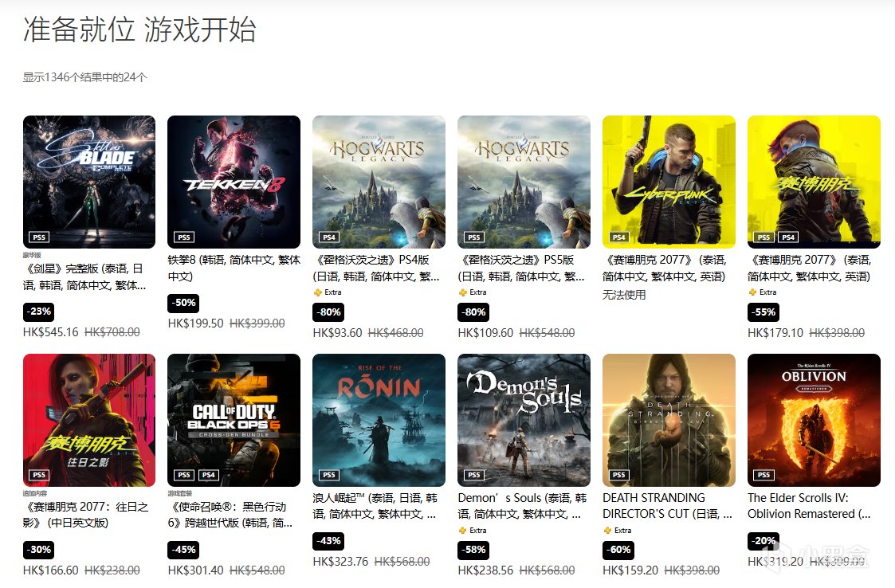This screenshot has width=895, height=588.
Task: Select the Hogwarts Legacy PS4 version cover
Action: point(379,182)
